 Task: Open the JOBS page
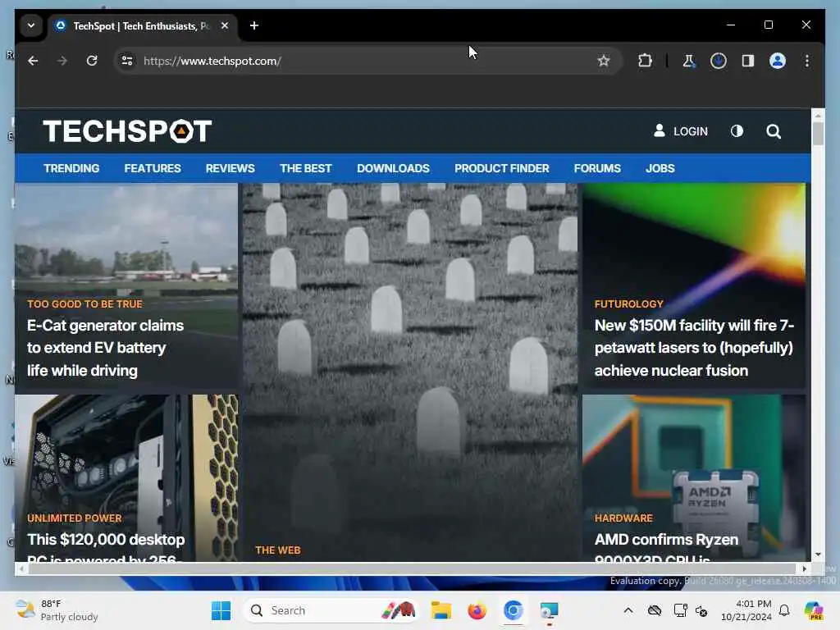click(x=660, y=168)
